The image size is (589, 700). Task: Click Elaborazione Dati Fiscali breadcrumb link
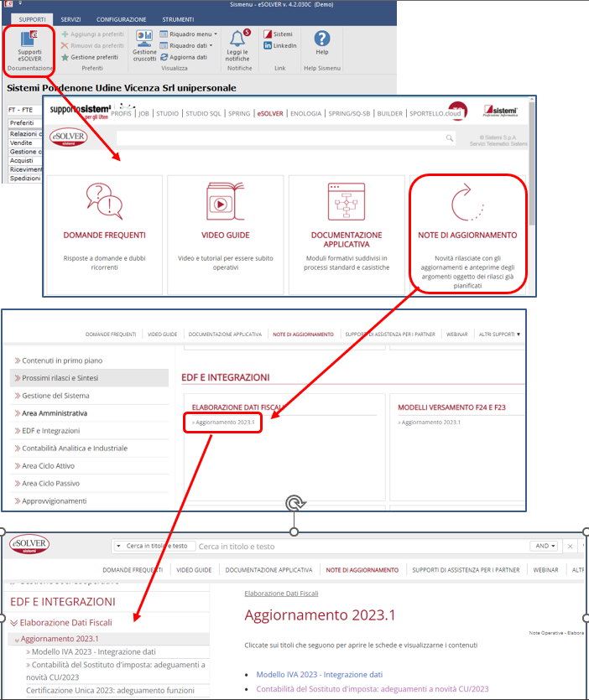point(281,594)
